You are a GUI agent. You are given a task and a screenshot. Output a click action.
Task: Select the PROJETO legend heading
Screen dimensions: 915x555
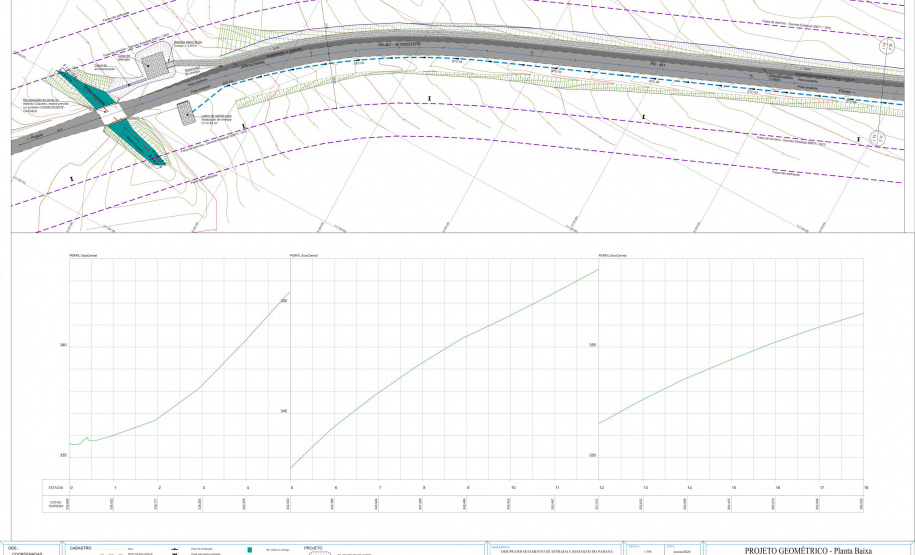(x=313, y=548)
